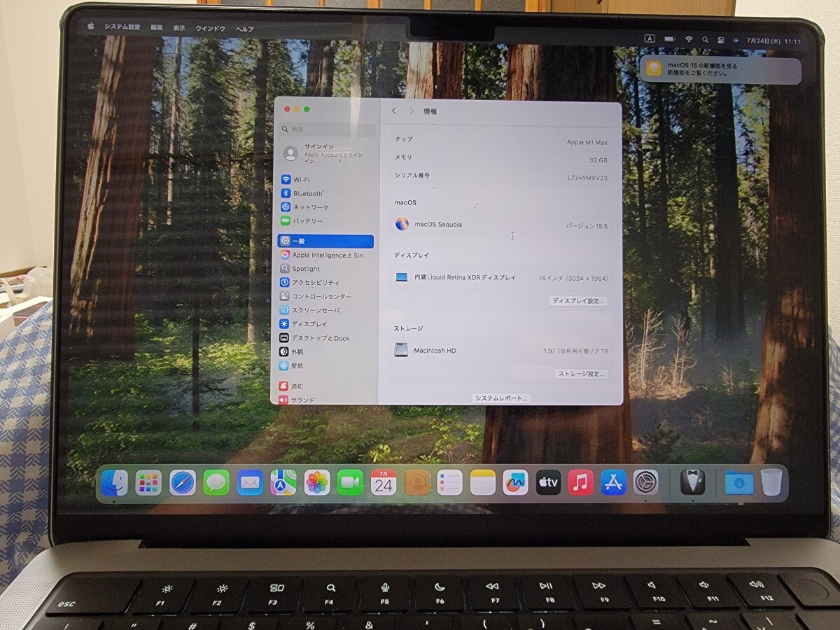Open Maps from the Dock
840x630 pixels.
coord(283,482)
